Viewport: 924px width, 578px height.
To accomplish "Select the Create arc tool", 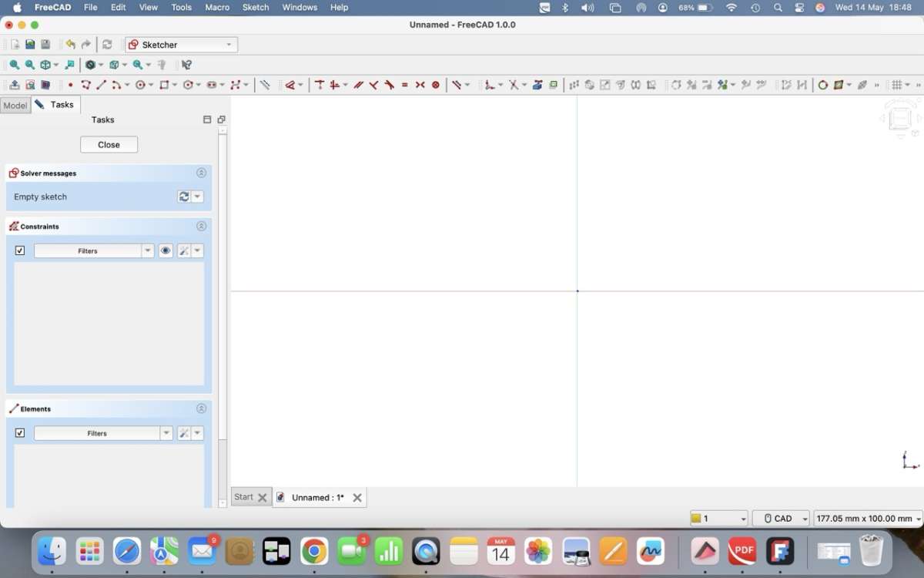I will (x=116, y=85).
